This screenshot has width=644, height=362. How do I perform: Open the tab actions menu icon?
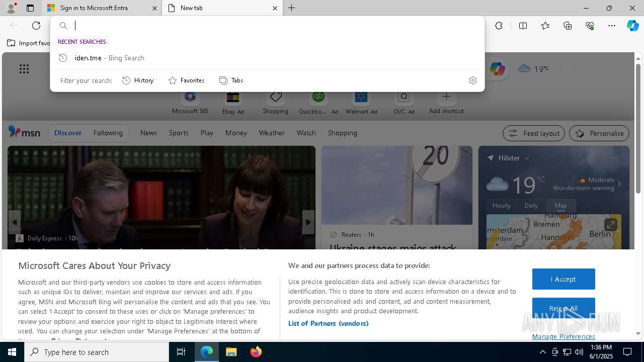pyautogui.click(x=30, y=8)
